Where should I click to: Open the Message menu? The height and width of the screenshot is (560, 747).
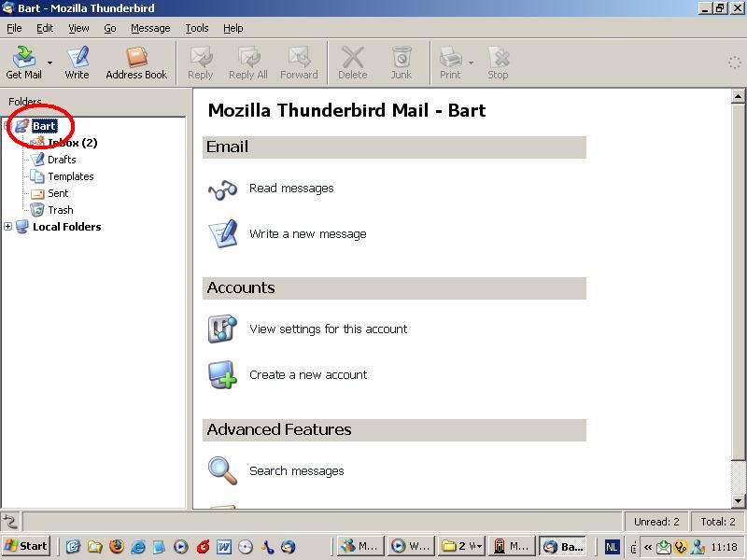click(x=150, y=28)
